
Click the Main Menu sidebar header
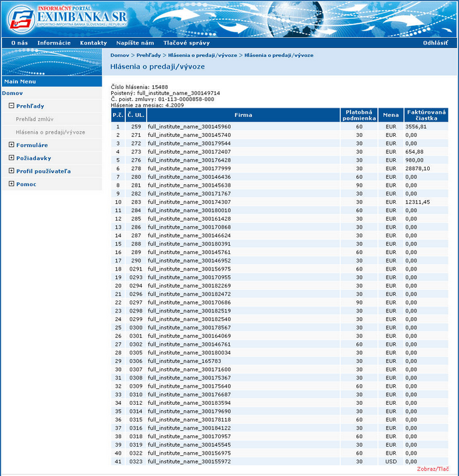point(52,81)
